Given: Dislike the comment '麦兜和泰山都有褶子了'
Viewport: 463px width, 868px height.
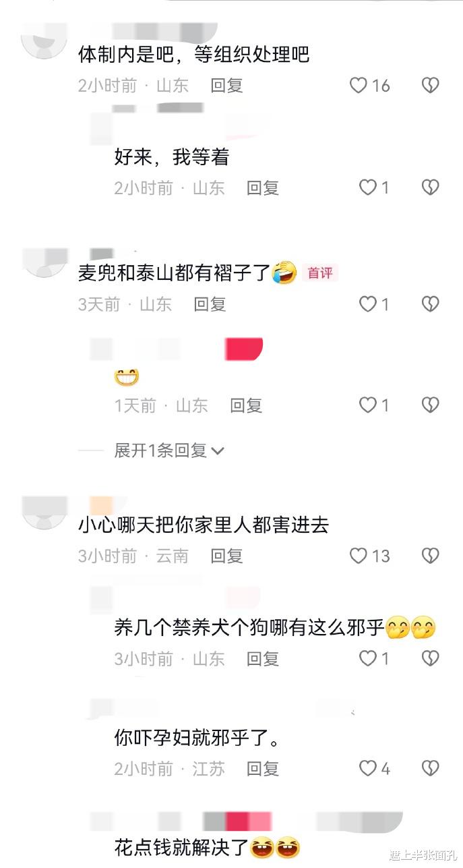Looking at the screenshot, I should [x=430, y=304].
